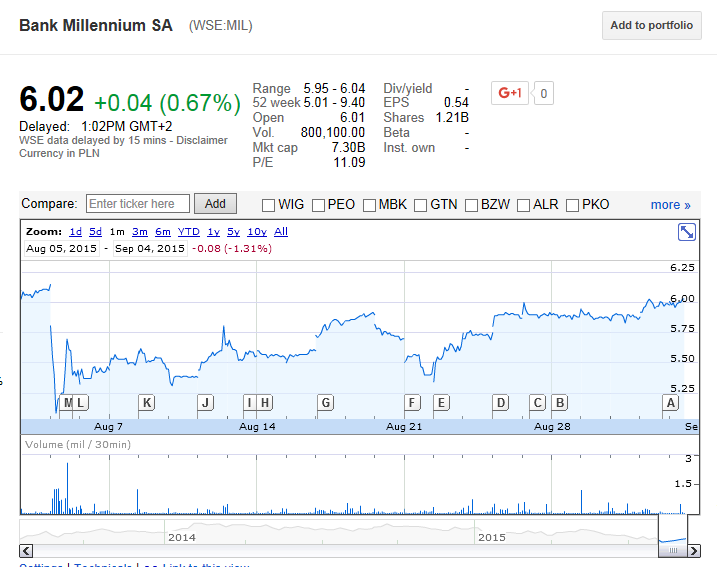Click Add to portfolio button
This screenshot has height=567, width=717.
point(652,25)
